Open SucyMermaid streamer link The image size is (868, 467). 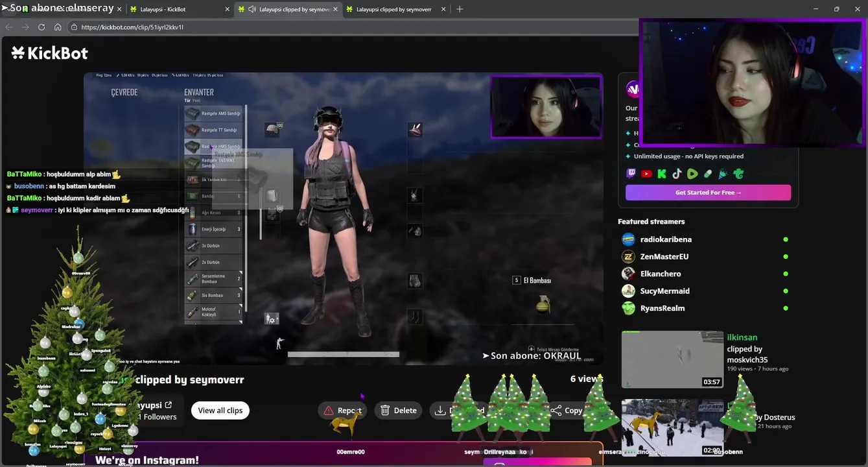tap(665, 291)
